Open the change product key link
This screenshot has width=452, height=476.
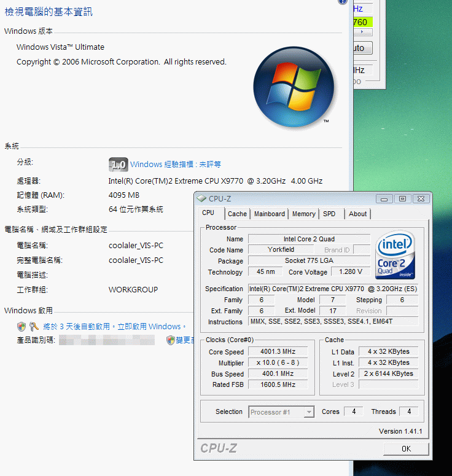tap(185, 340)
